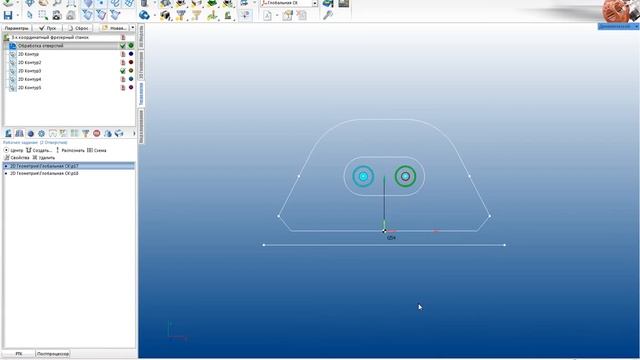Viewport: 640px width, 360px height.
Task: Click the yellow funnel icon in the second toolbar row
Action: pos(196,16)
